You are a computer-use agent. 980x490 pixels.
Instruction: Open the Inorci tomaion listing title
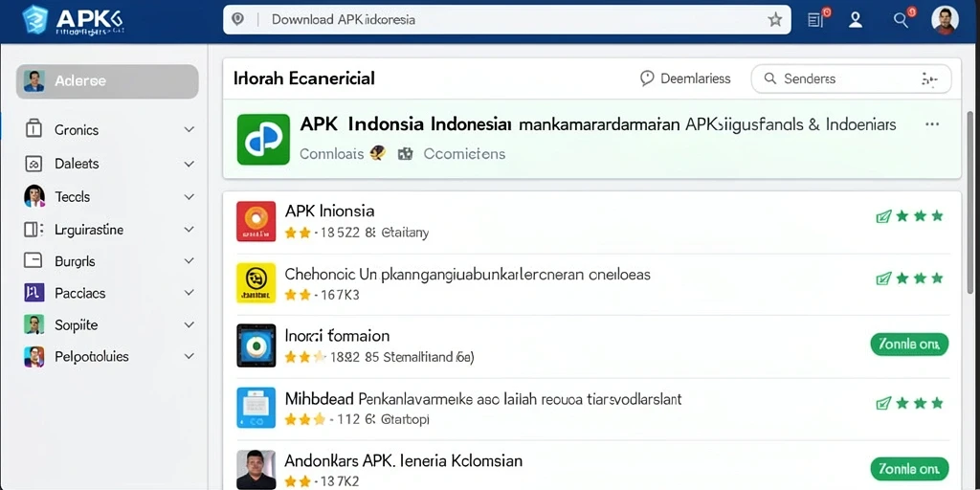(337, 336)
